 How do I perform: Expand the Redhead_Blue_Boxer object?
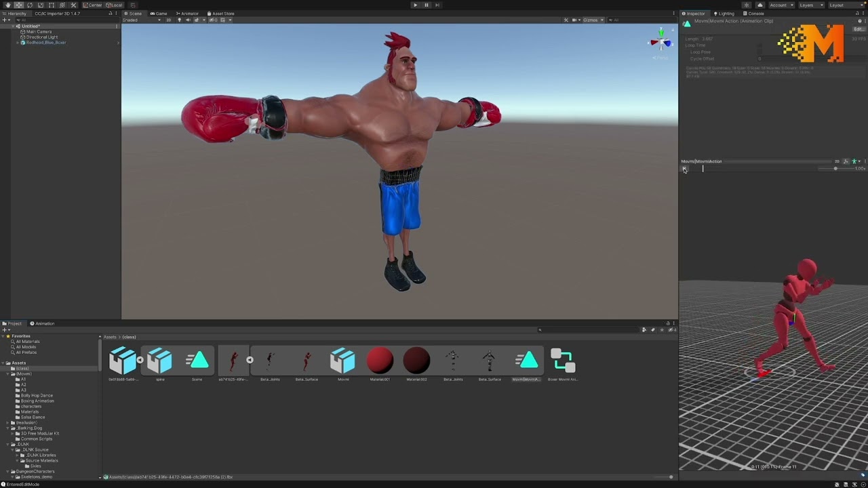(x=18, y=43)
